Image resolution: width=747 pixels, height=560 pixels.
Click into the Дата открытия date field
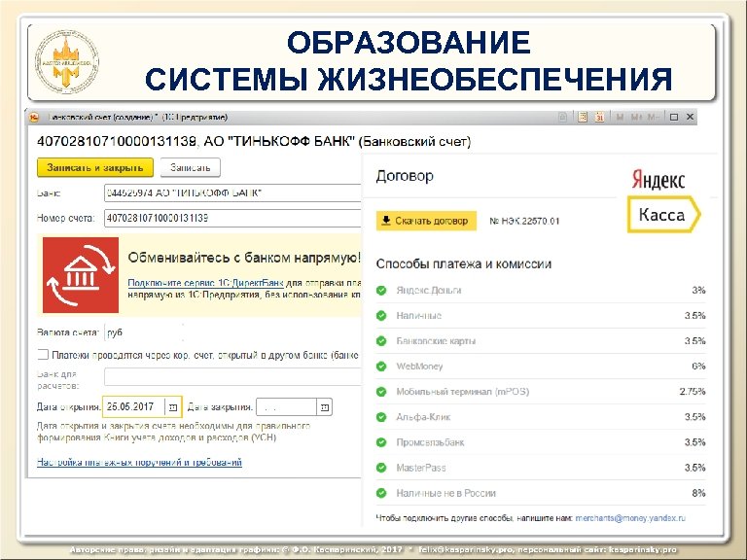click(134, 407)
